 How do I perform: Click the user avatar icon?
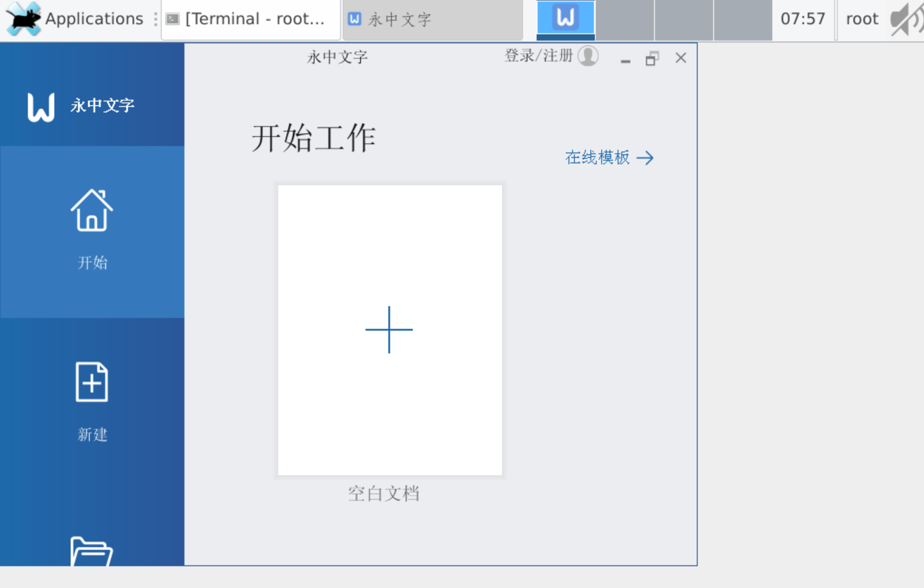click(x=588, y=56)
